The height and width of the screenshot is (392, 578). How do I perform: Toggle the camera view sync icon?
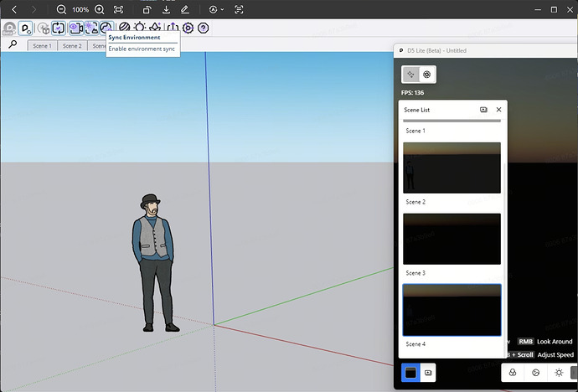(x=75, y=28)
